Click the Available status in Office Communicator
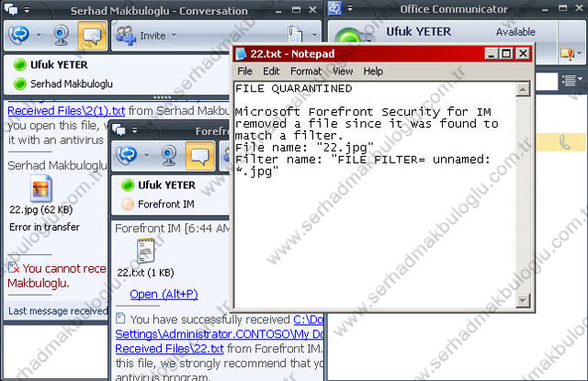Screen dimensions: 588x381 515,32
